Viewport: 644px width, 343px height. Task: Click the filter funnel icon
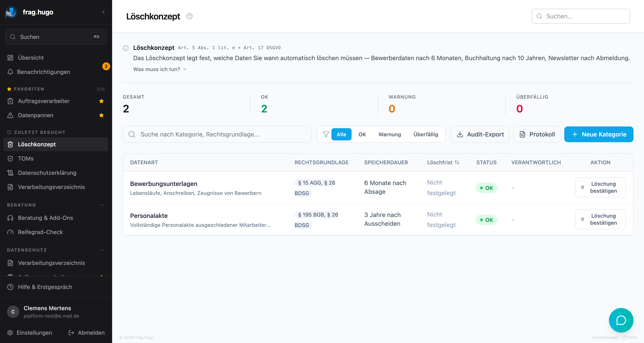326,134
